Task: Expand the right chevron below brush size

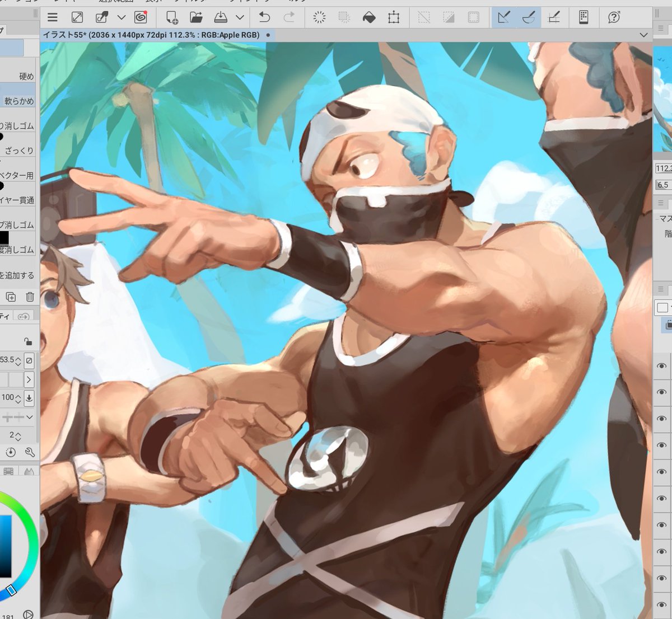Action: pos(30,379)
